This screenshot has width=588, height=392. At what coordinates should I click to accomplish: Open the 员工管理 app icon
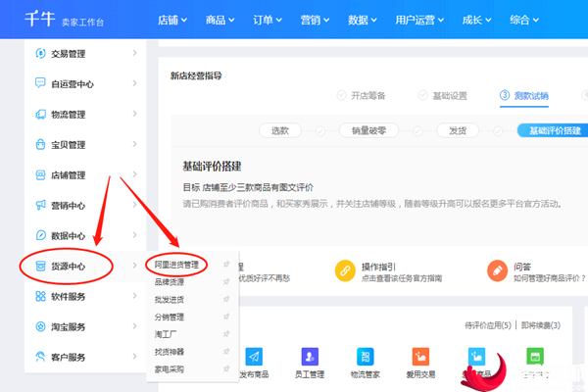[310, 357]
